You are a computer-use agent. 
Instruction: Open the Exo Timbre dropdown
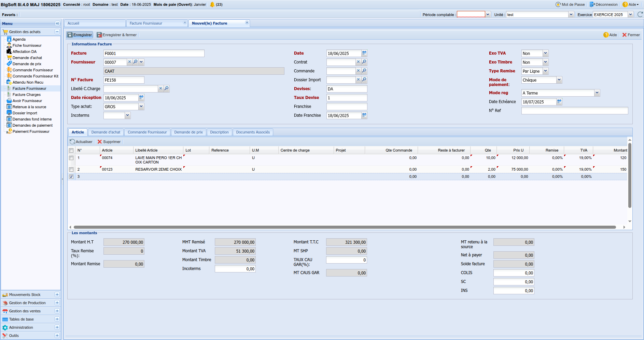(545, 62)
